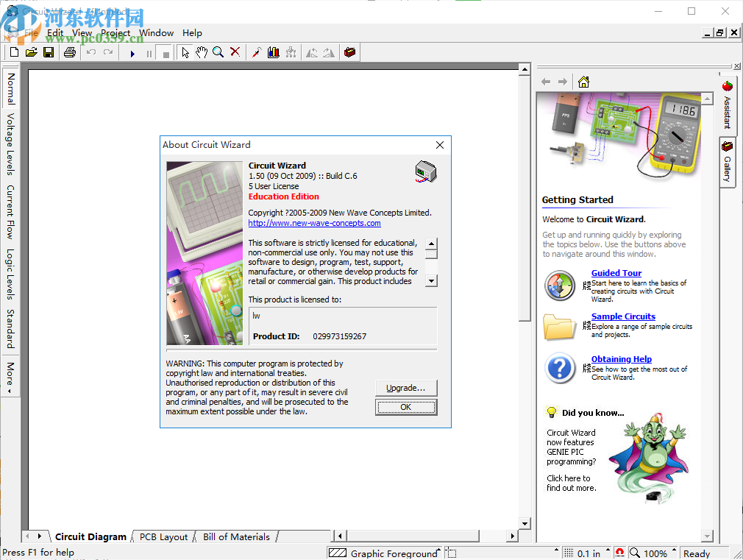Click the canvas horizontal scroll right arrow
This screenshot has width=743, height=560.
512,536
